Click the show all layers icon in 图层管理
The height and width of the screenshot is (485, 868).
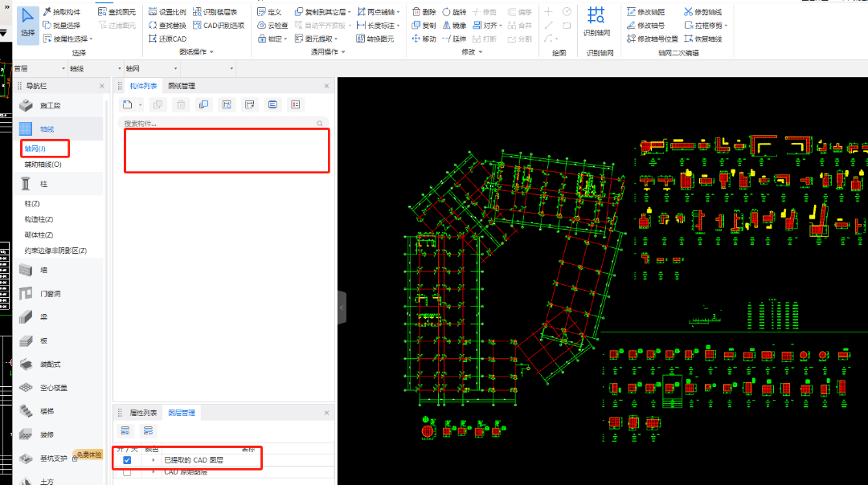coord(125,431)
